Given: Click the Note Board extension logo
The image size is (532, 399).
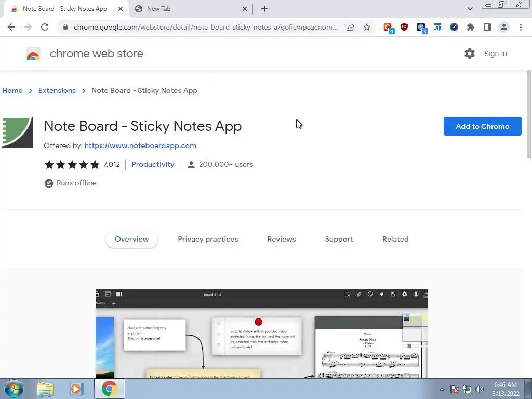Looking at the screenshot, I should [18, 132].
